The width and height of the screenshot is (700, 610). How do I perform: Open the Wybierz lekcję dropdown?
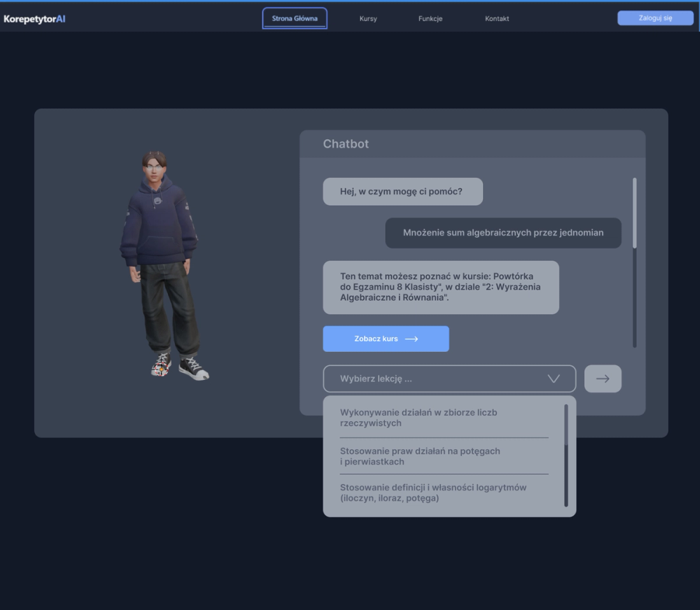(x=448, y=378)
